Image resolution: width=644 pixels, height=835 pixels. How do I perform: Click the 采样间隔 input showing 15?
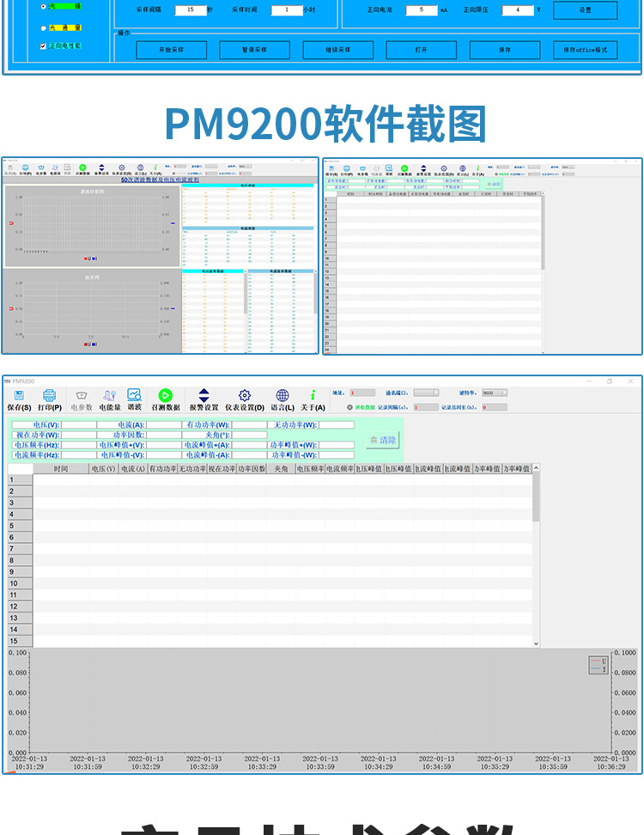(191, 10)
